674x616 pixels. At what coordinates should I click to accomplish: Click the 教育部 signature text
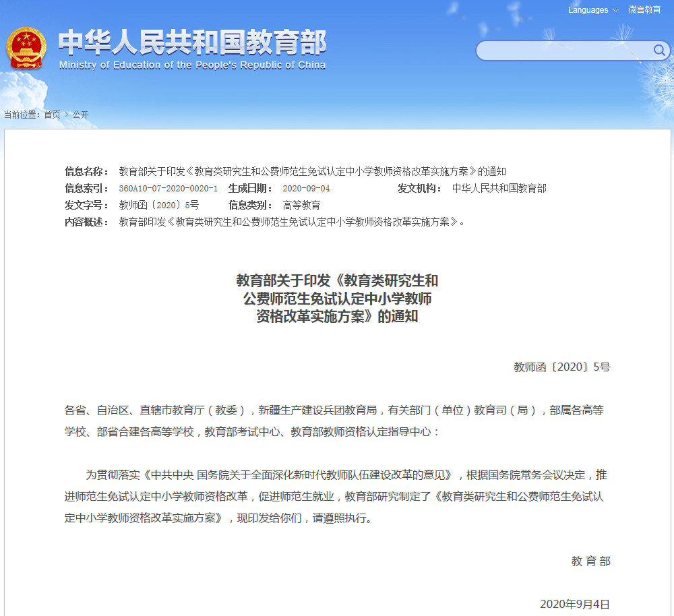pos(590,561)
